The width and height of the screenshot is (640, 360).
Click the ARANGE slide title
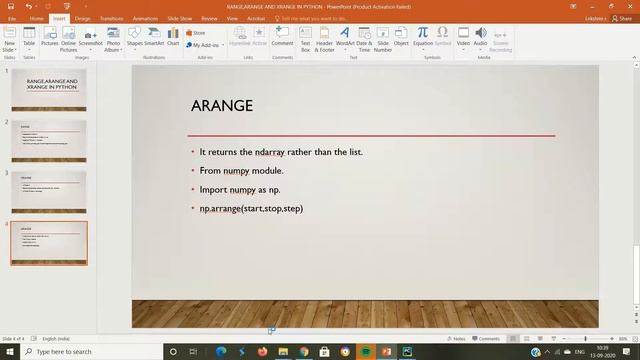coord(222,106)
